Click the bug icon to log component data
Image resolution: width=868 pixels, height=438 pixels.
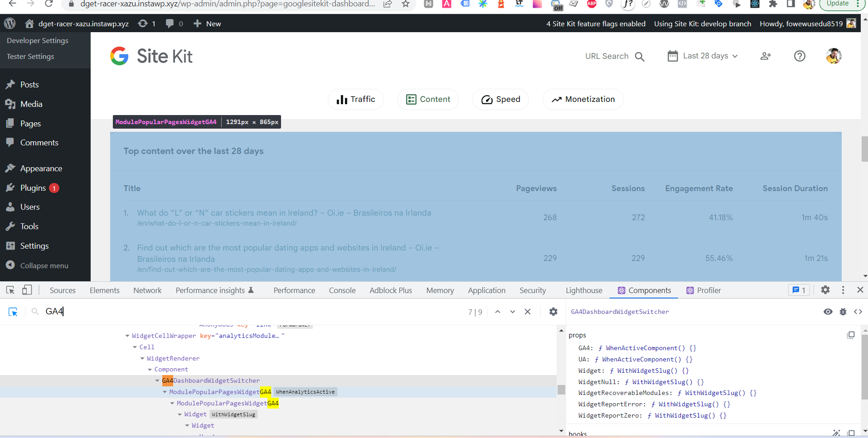[844, 312]
